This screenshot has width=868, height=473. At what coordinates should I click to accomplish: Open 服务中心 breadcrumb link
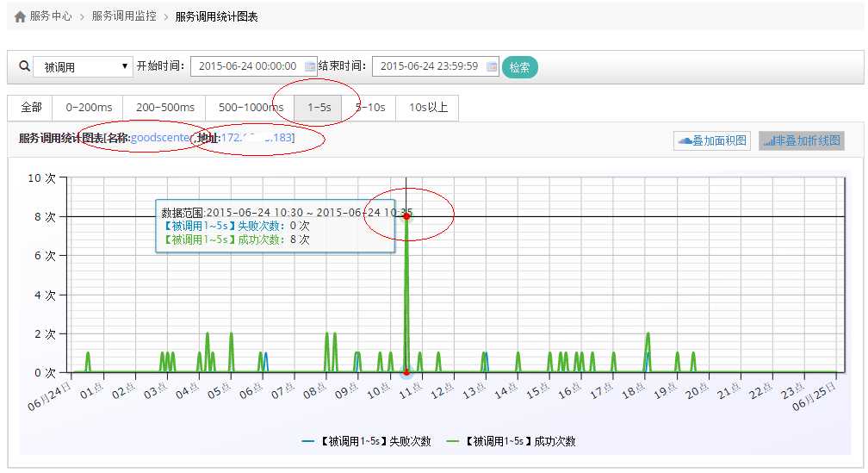tap(50, 16)
